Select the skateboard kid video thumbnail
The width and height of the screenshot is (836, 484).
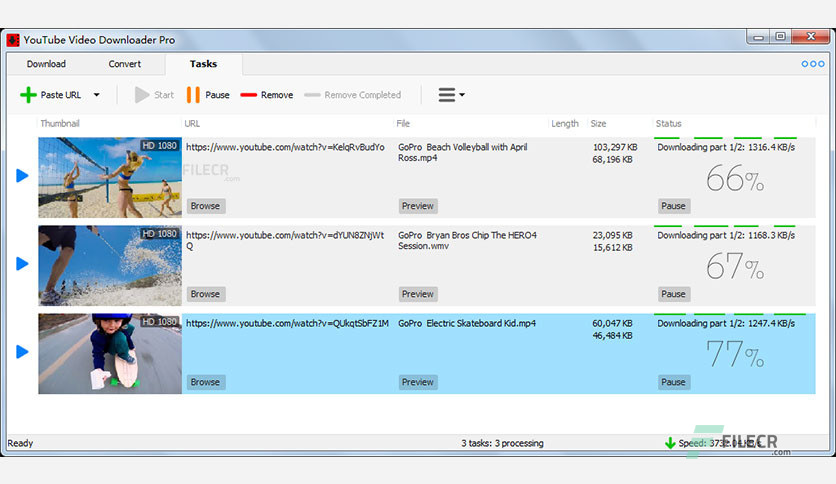tap(110, 353)
